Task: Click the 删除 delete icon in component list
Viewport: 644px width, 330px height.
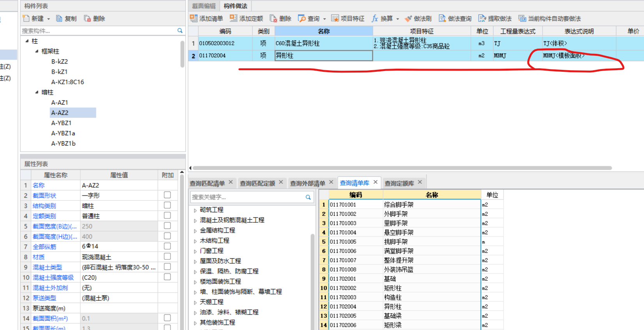Action: [87, 18]
